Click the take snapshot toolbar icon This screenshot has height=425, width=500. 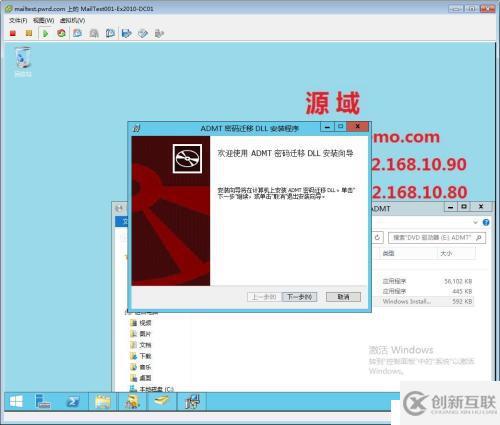(78, 33)
